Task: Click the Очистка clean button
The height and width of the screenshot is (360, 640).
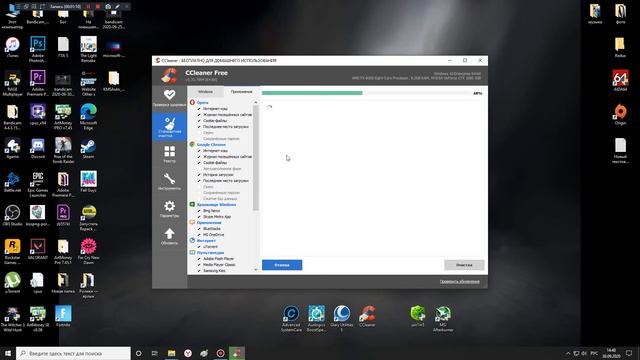Action: (464, 265)
